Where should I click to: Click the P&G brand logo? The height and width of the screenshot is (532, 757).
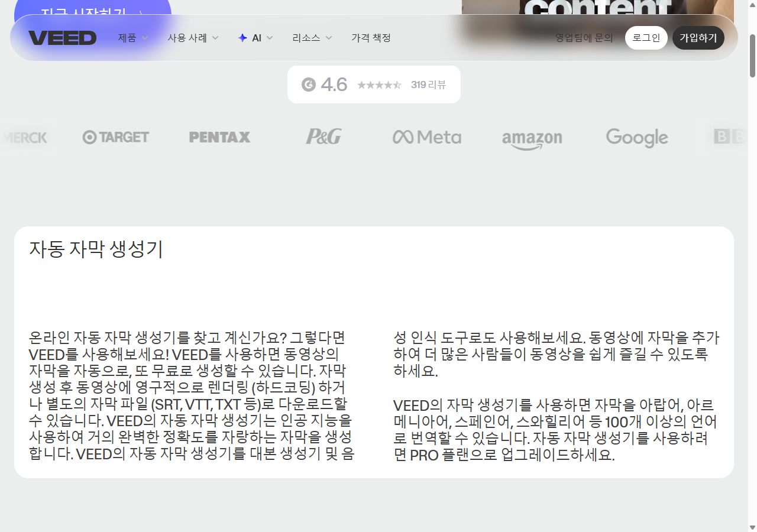323,137
